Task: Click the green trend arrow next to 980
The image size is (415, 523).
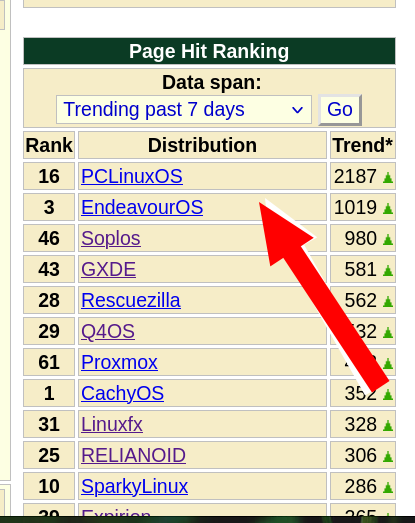Action: [x=388, y=239]
